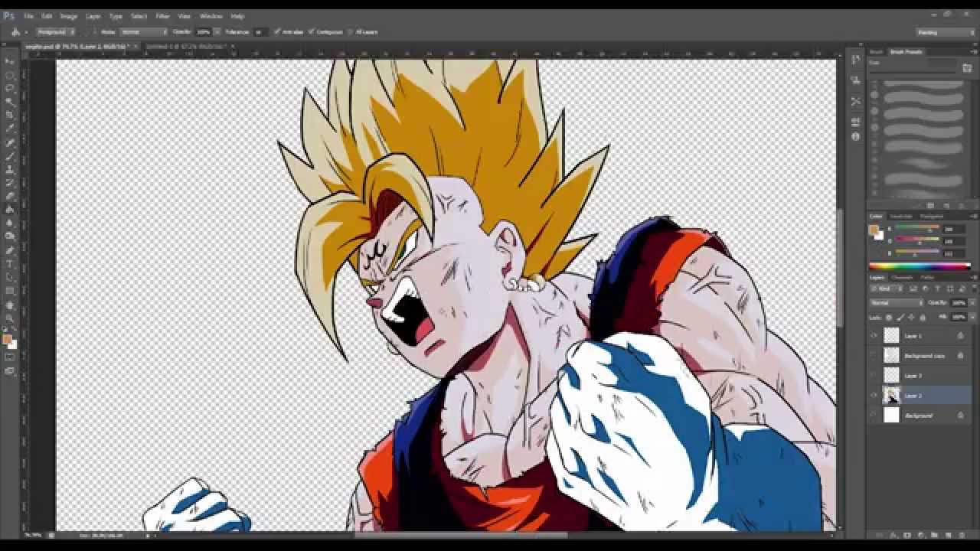The height and width of the screenshot is (551, 980).
Task: Select the Brush tool
Action: [10, 156]
